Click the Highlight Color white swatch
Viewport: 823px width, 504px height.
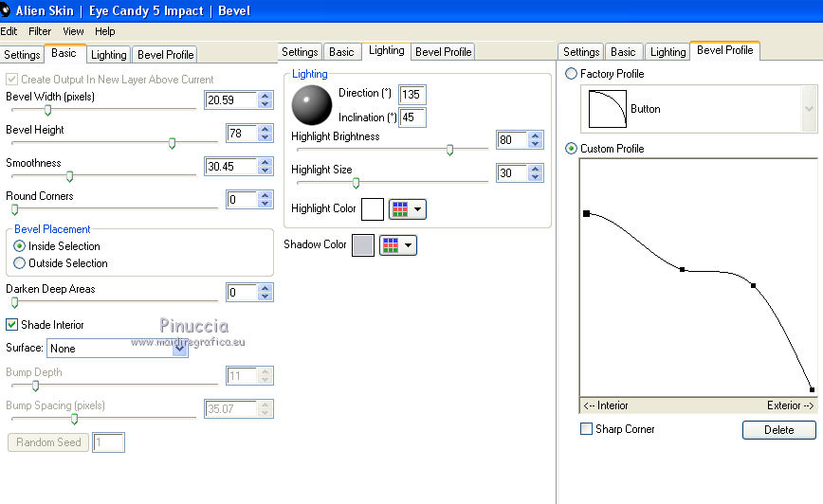(x=372, y=209)
